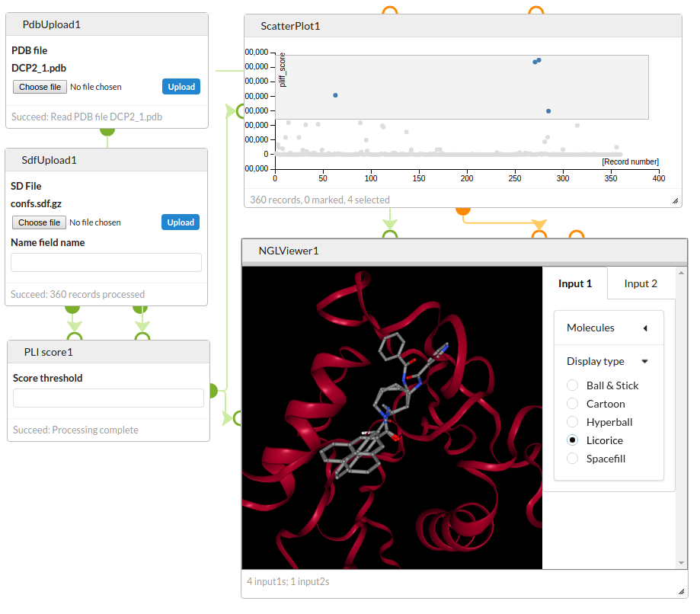Focus the Score threshold input field
The image size is (700, 614).
(x=108, y=398)
